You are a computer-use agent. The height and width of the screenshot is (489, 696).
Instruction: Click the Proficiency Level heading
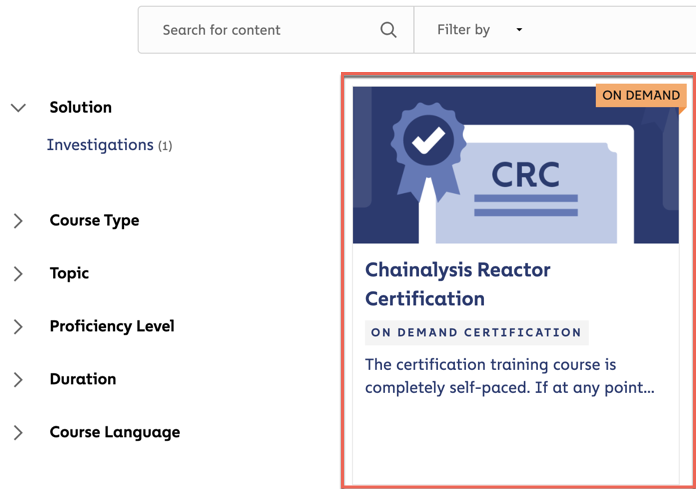112,326
